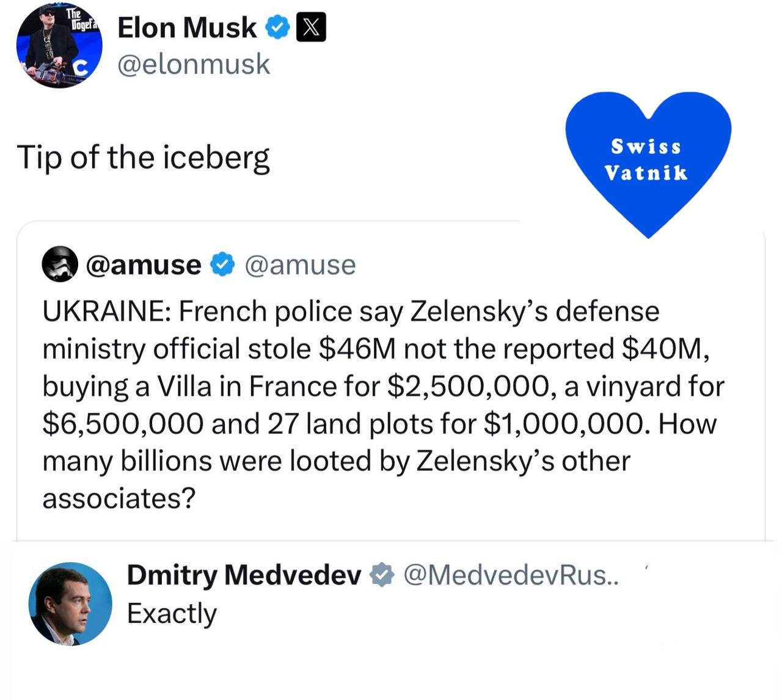This screenshot has width=782, height=700.
Task: Click the Elon Musk display name
Action: (x=187, y=27)
